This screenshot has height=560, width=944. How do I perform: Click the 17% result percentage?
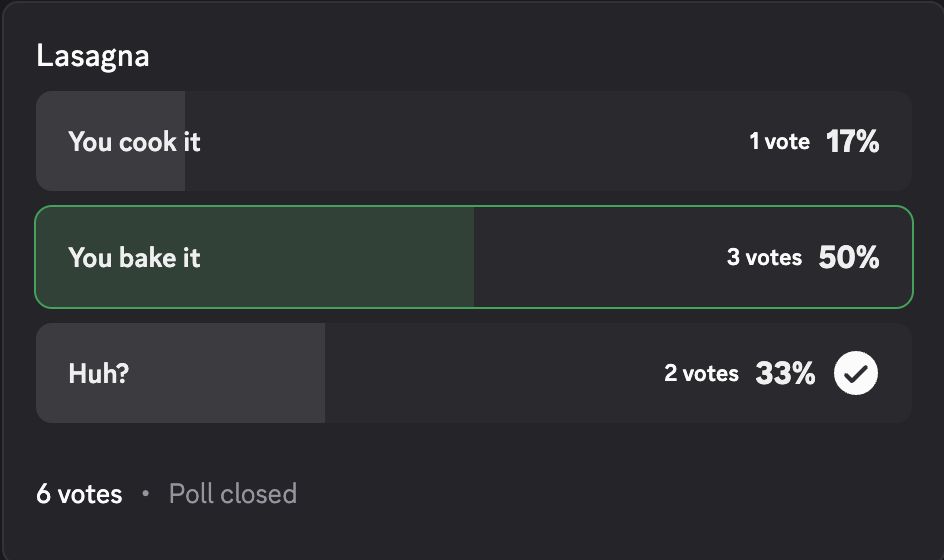pyautogui.click(x=852, y=142)
